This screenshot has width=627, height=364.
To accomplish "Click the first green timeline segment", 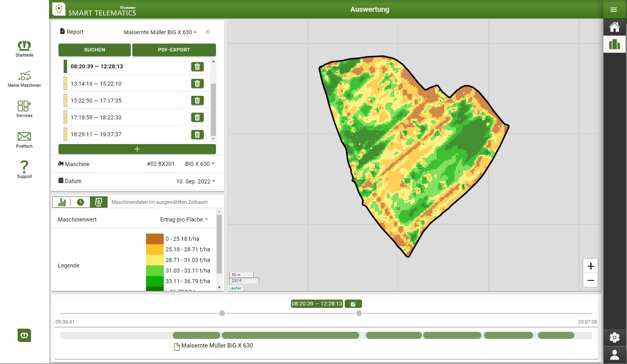I will [196, 335].
